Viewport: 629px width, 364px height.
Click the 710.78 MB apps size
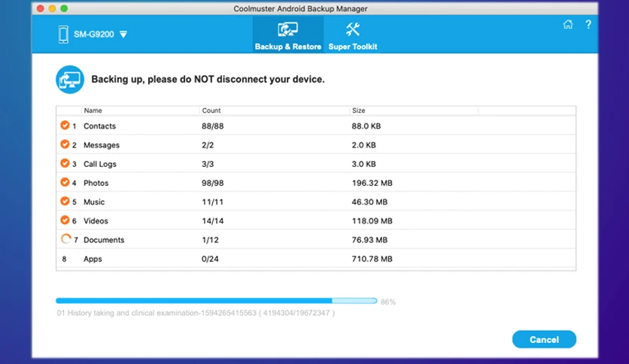pyautogui.click(x=372, y=259)
